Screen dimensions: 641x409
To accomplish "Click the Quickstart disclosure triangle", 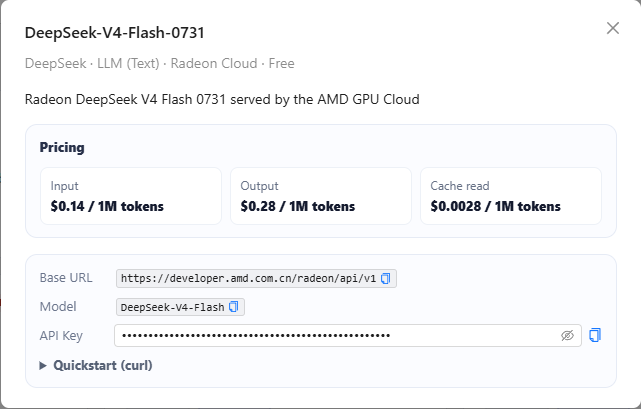I will click(43, 366).
